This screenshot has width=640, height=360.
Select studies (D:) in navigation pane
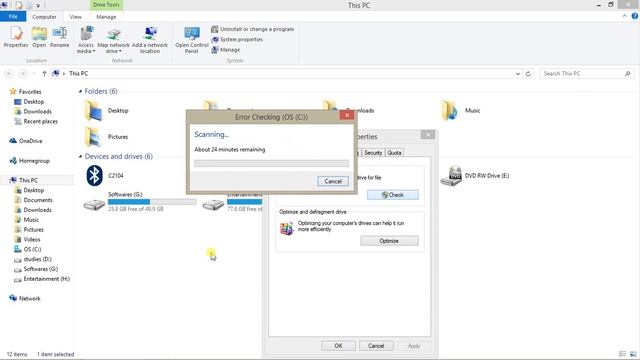pos(37,259)
